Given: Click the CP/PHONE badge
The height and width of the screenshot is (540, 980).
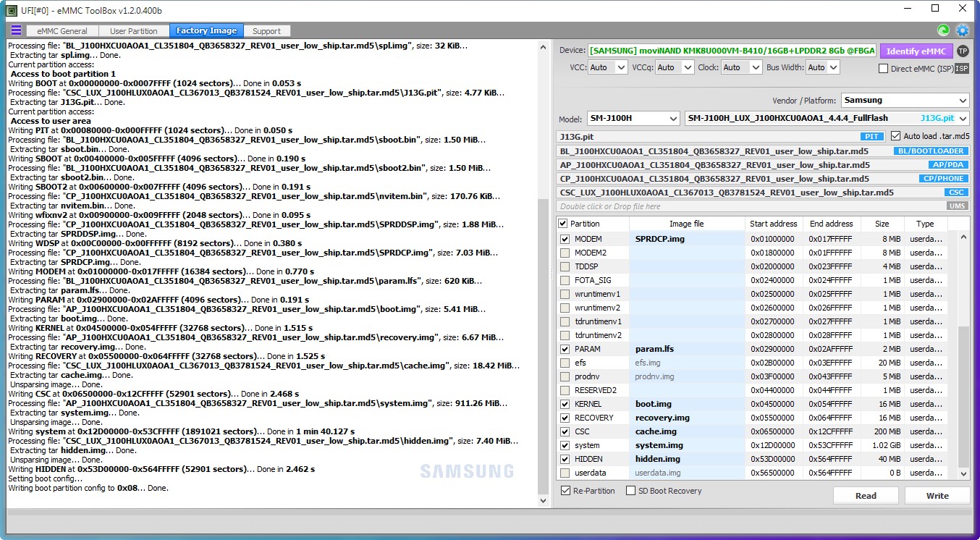Looking at the screenshot, I should coord(943,179).
